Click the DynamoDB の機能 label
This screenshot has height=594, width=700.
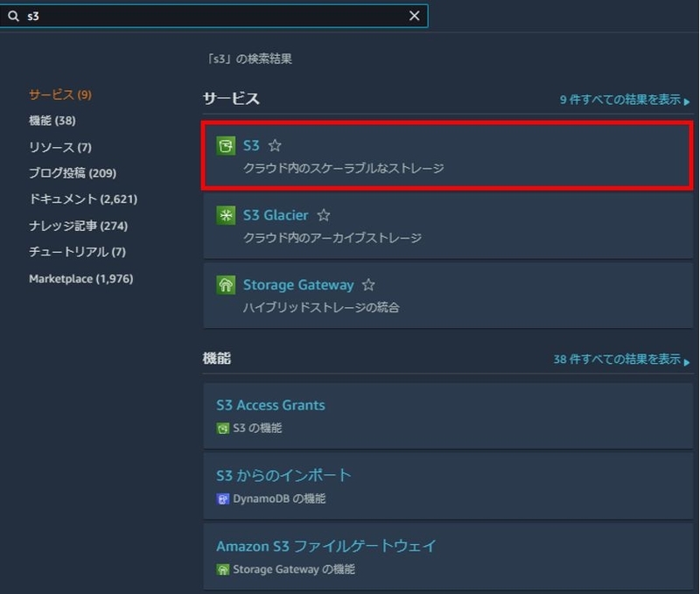[x=279, y=499]
